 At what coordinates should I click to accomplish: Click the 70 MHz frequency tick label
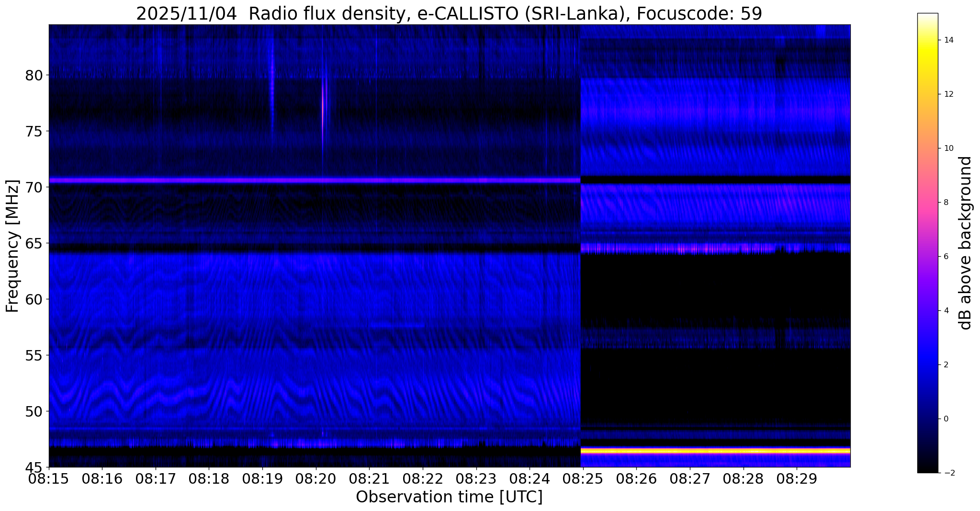(x=34, y=187)
